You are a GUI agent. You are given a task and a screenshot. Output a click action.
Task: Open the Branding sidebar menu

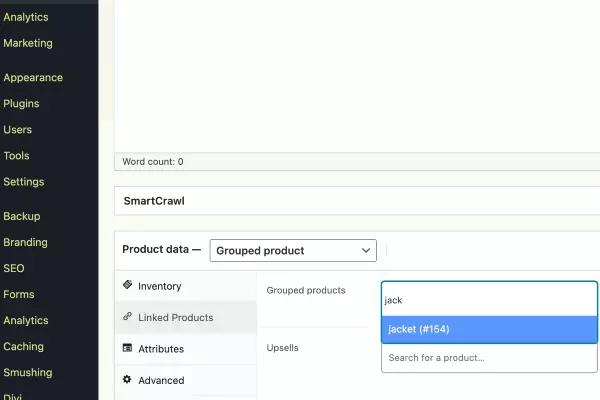click(25, 242)
